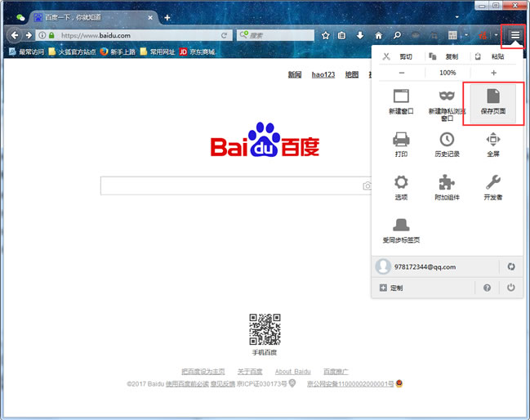Screen dimensions: 530x420
Task: Open Most Visited (最常访问) bookmark
Action: click(x=26, y=51)
